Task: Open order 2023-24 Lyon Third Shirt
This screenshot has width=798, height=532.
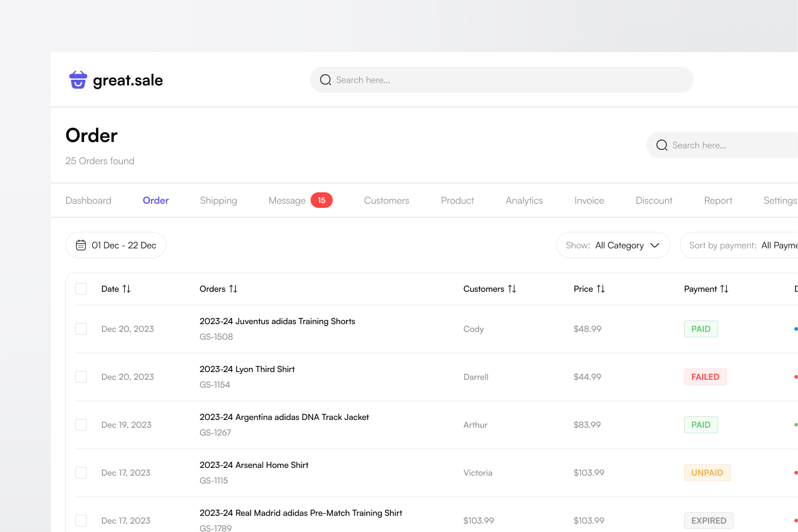Action: coord(247,369)
